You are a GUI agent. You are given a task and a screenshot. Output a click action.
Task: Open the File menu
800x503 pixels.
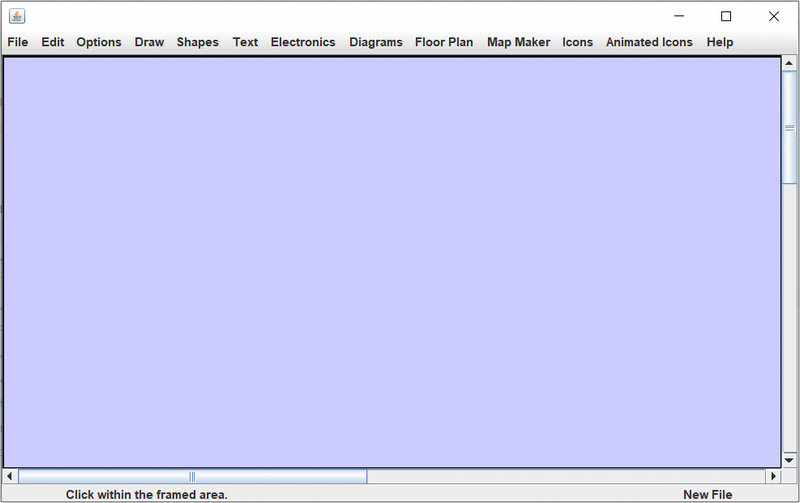pyautogui.click(x=18, y=42)
